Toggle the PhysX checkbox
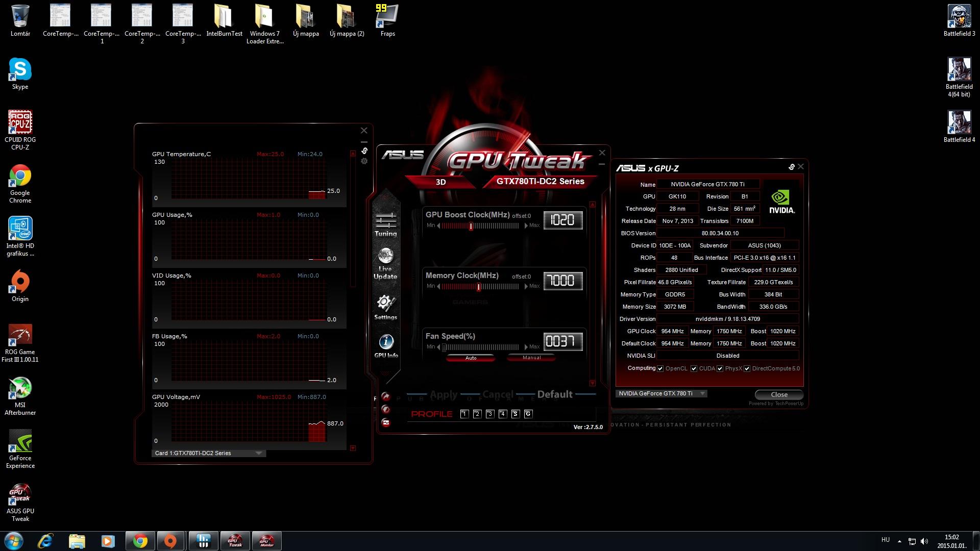 (720, 368)
